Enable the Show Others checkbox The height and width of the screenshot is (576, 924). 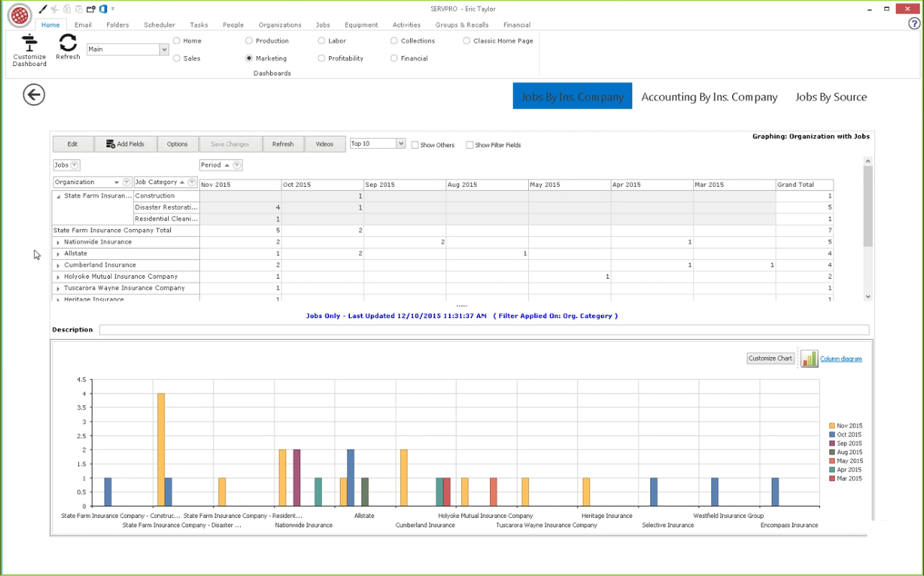(x=415, y=145)
